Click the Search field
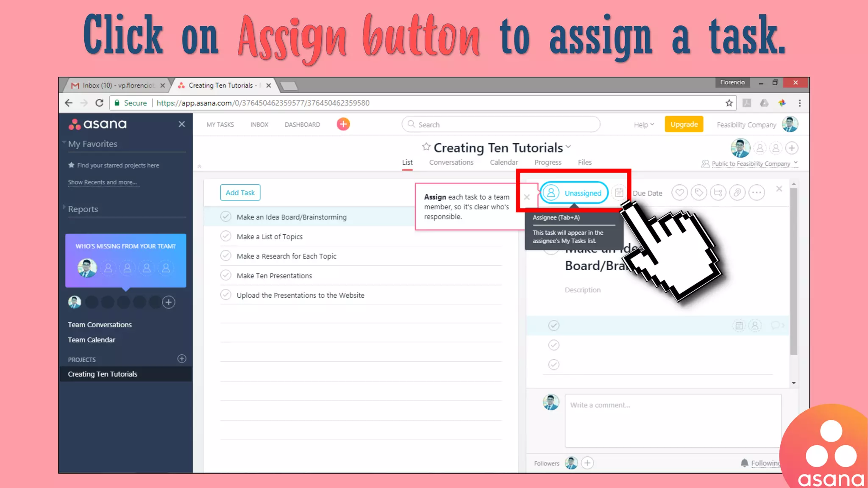 [501, 124]
